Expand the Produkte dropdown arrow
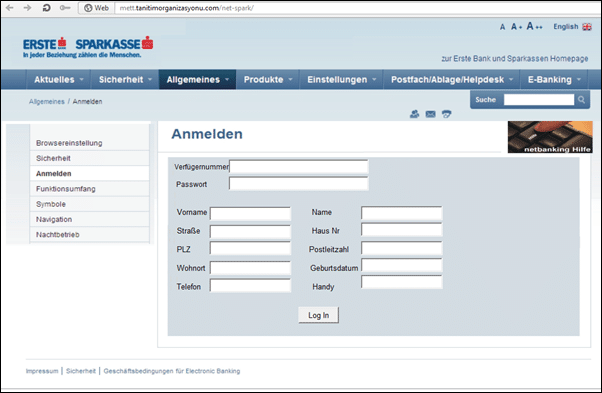602x393 pixels. 290,79
